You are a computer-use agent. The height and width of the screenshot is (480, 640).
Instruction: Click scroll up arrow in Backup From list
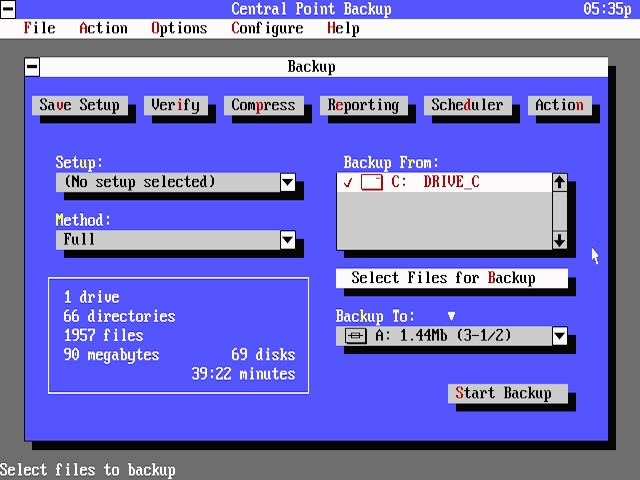[x=560, y=182]
